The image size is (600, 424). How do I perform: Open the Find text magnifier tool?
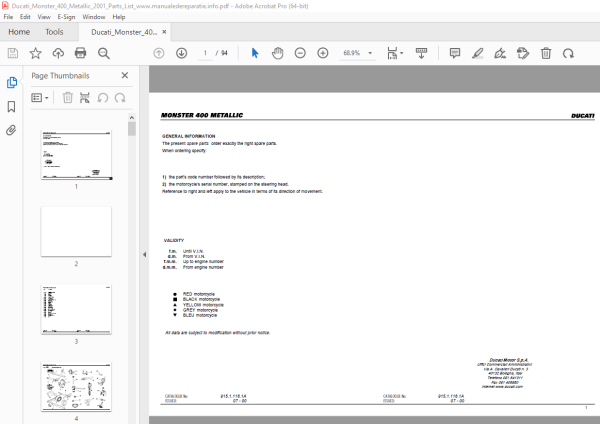[x=104, y=53]
